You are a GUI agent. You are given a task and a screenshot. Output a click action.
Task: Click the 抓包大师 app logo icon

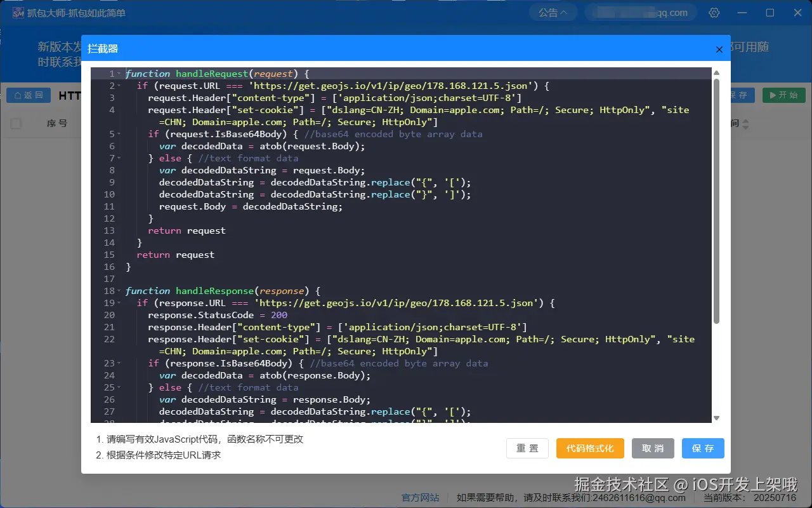click(x=18, y=13)
